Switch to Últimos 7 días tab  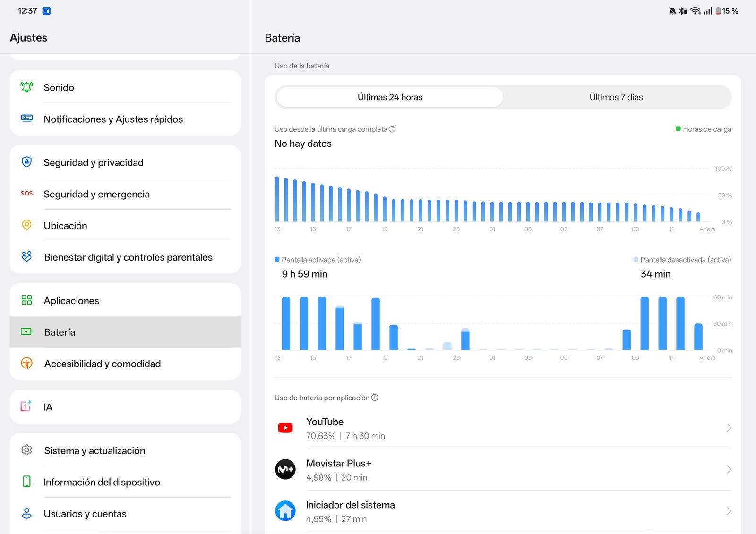616,97
